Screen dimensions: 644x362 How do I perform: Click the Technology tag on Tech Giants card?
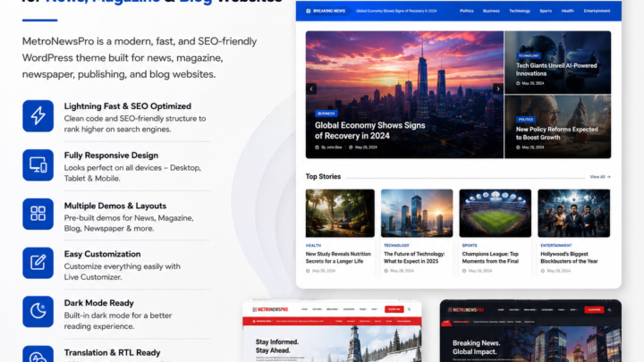[529, 55]
